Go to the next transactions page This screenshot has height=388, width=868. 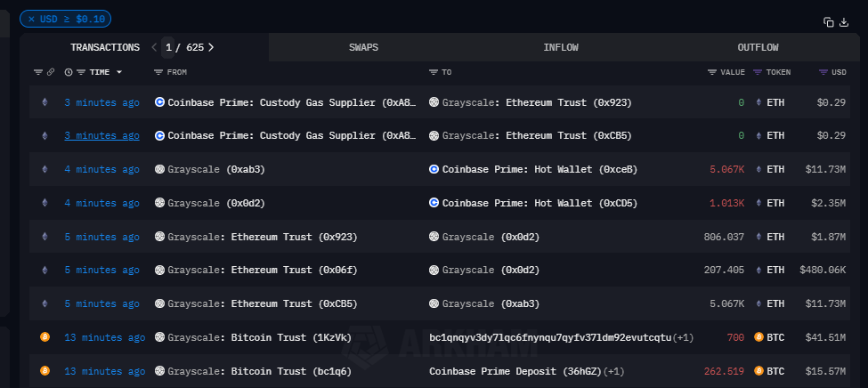(x=211, y=47)
